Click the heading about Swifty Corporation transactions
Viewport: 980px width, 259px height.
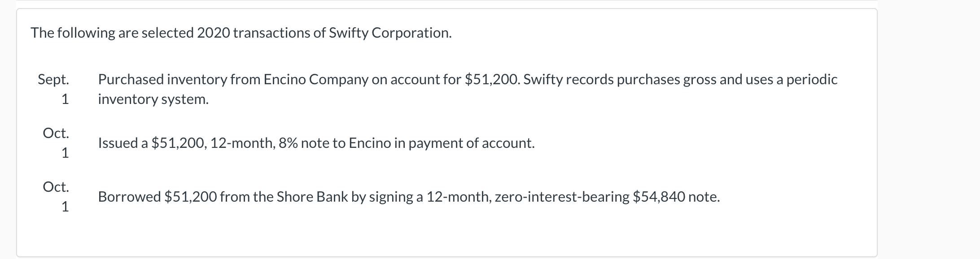pos(241,33)
